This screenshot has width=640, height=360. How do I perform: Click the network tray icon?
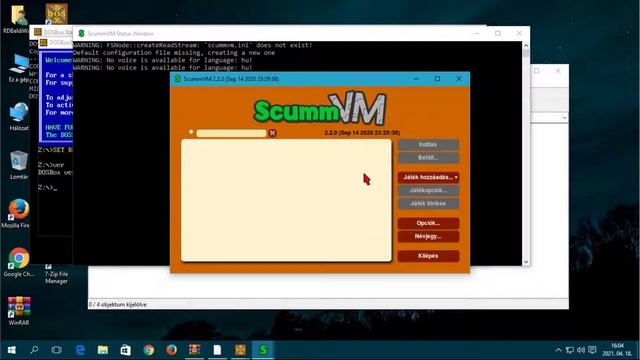[570, 350]
